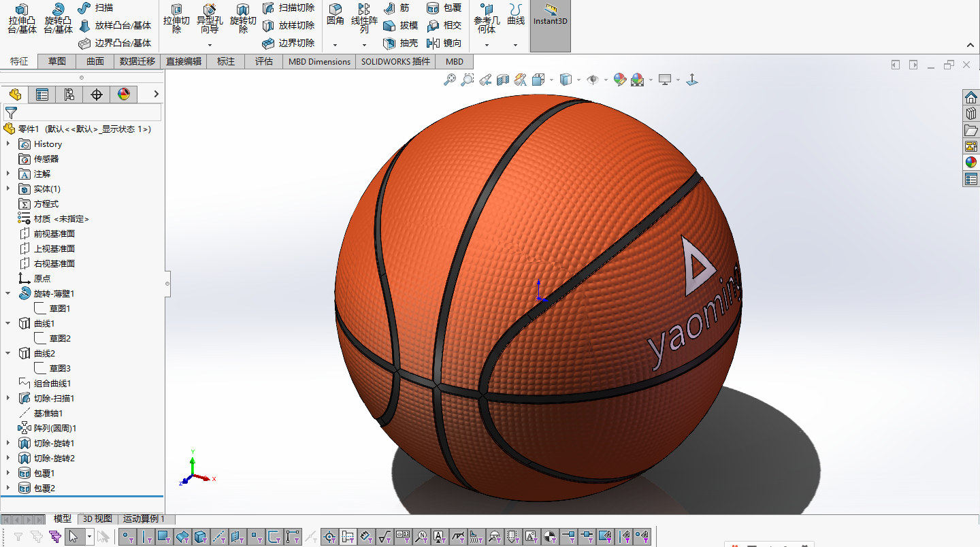Switch to the 草图 sketch tab
980x547 pixels.
57,61
